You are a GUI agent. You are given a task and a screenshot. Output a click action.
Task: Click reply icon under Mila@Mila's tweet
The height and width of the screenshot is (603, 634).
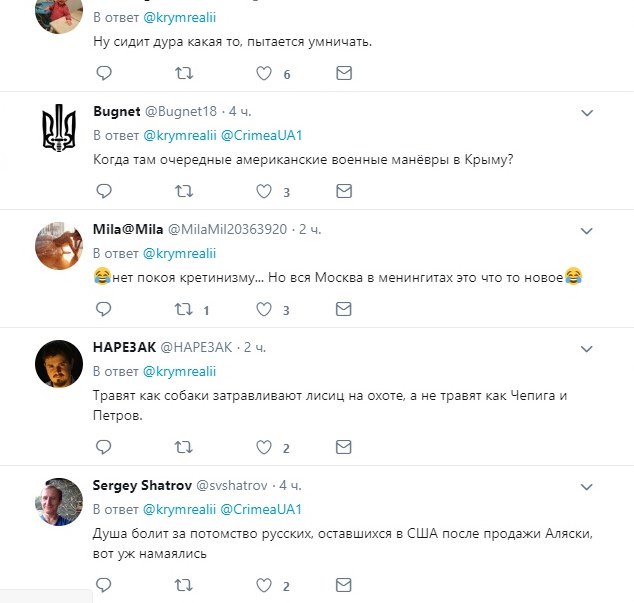(104, 309)
